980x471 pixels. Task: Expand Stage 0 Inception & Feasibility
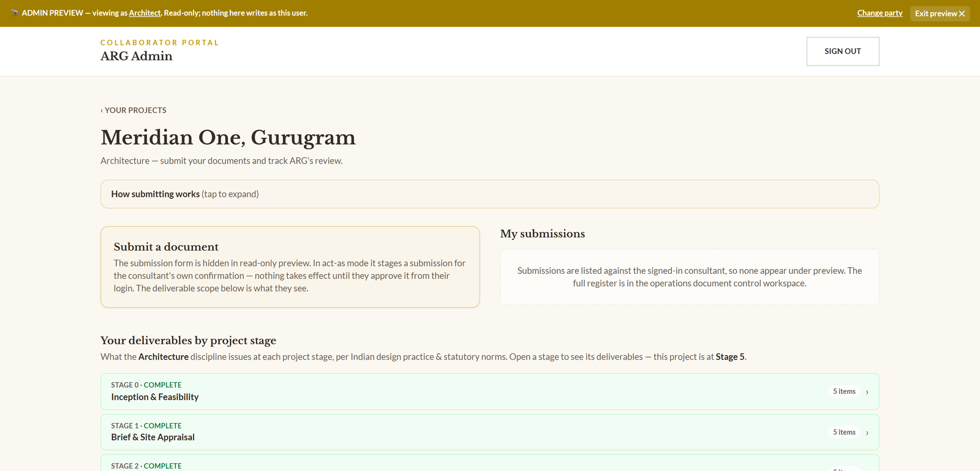click(x=490, y=391)
